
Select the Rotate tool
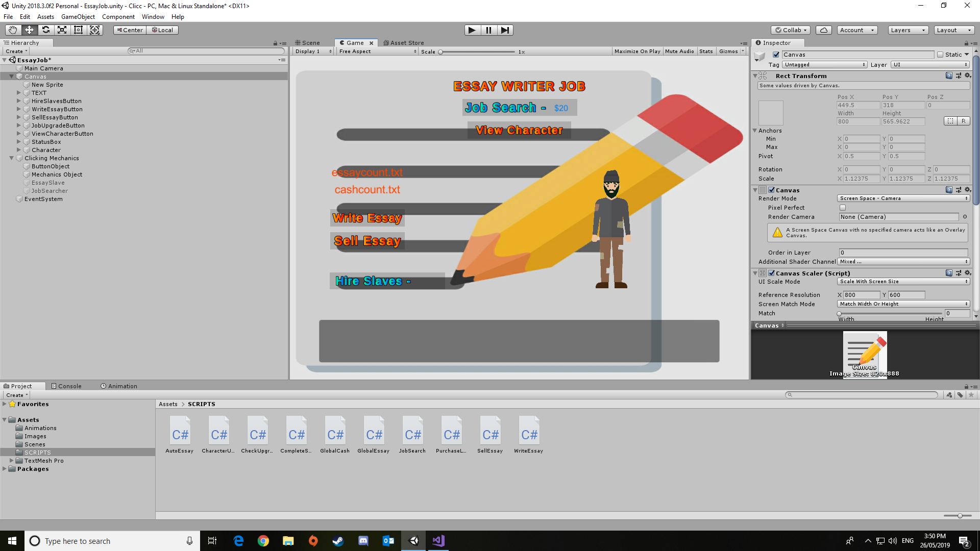pyautogui.click(x=45, y=30)
